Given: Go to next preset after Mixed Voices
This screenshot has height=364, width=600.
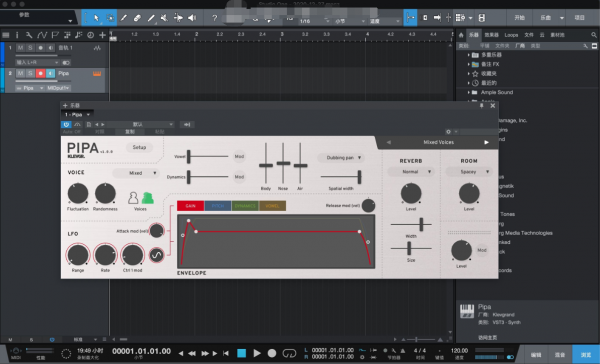Looking at the screenshot, I should [x=486, y=142].
